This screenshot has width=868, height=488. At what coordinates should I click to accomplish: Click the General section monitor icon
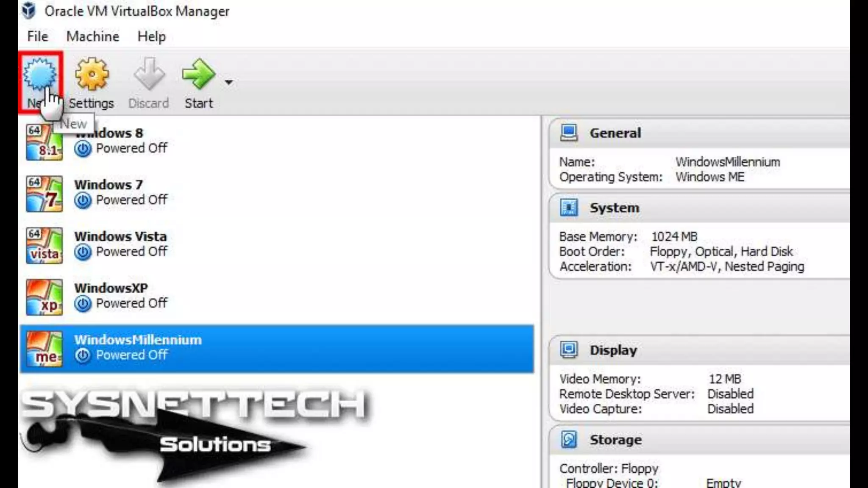[x=568, y=133]
